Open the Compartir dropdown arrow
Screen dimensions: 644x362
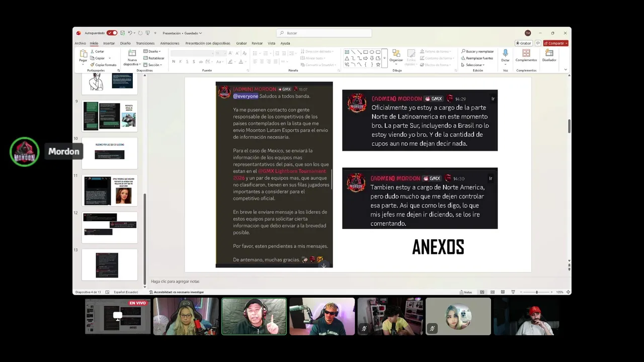567,43
